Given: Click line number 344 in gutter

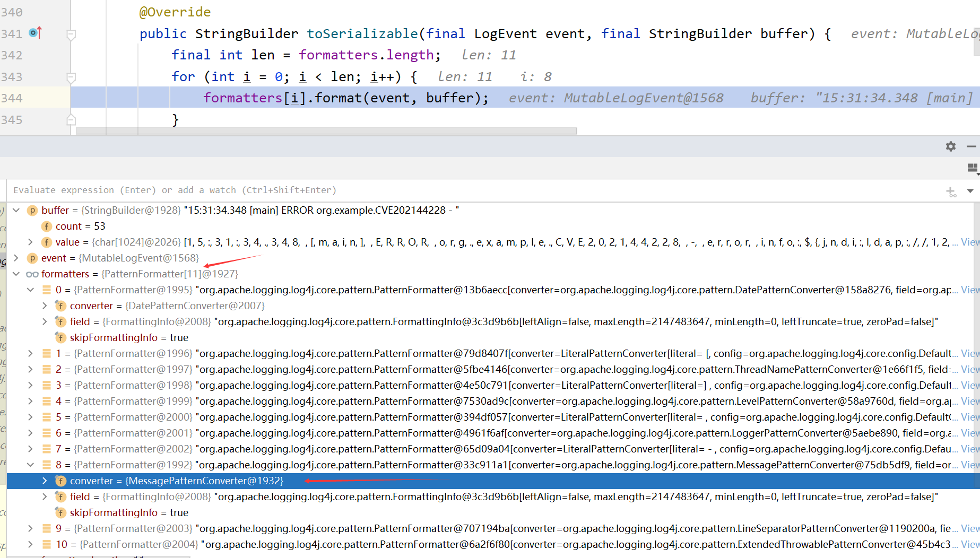Looking at the screenshot, I should click(x=12, y=98).
